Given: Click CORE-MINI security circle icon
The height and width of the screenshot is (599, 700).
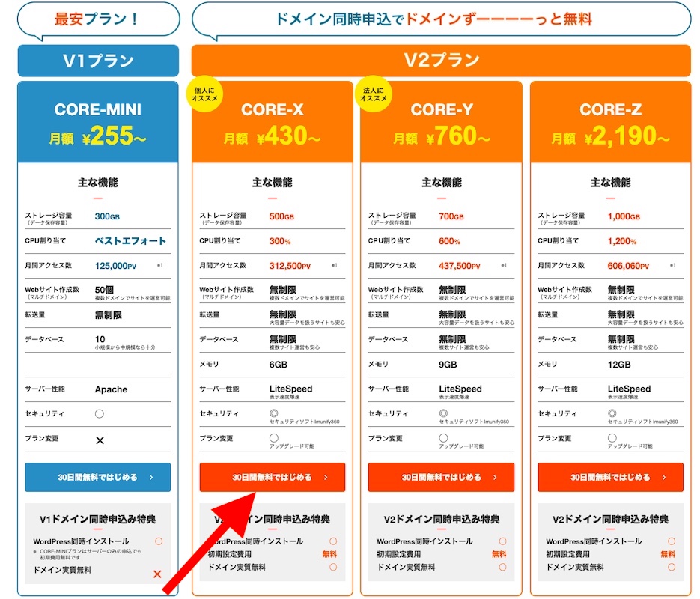Looking at the screenshot, I should tap(100, 414).
